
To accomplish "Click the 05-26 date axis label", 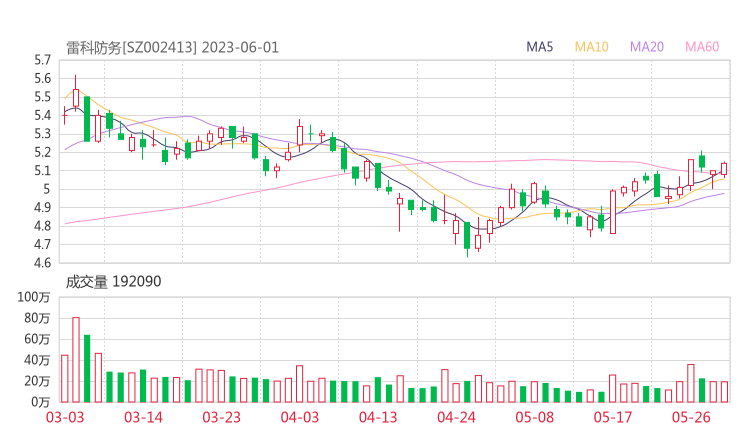I will tap(691, 417).
